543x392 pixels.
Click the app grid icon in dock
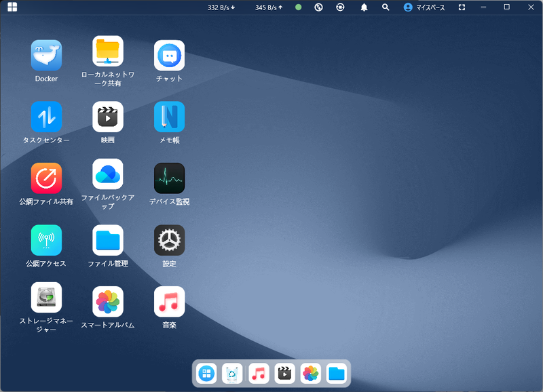click(x=206, y=374)
